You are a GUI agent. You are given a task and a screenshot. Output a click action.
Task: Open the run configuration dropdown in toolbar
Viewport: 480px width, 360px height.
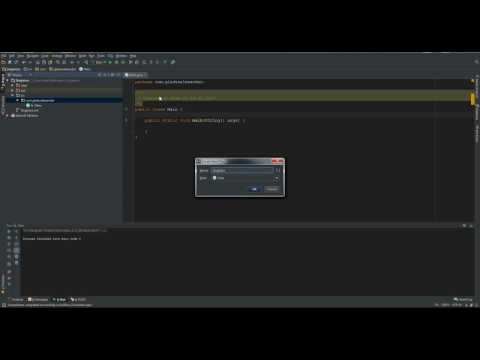[x=100, y=62]
